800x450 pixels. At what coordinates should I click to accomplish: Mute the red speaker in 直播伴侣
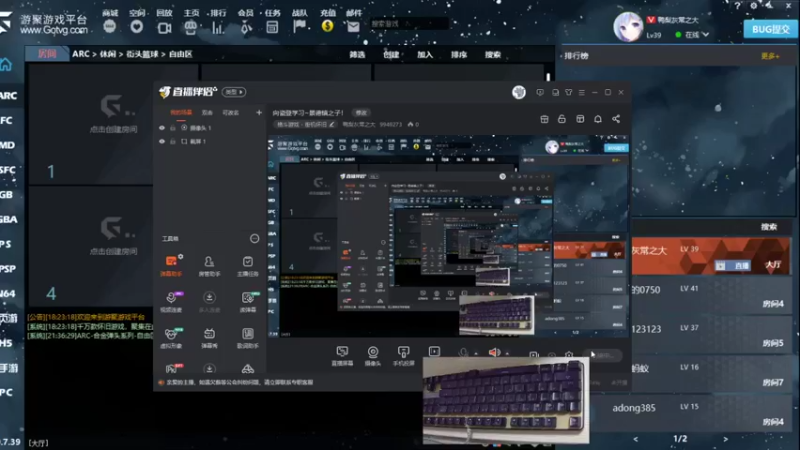(494, 352)
